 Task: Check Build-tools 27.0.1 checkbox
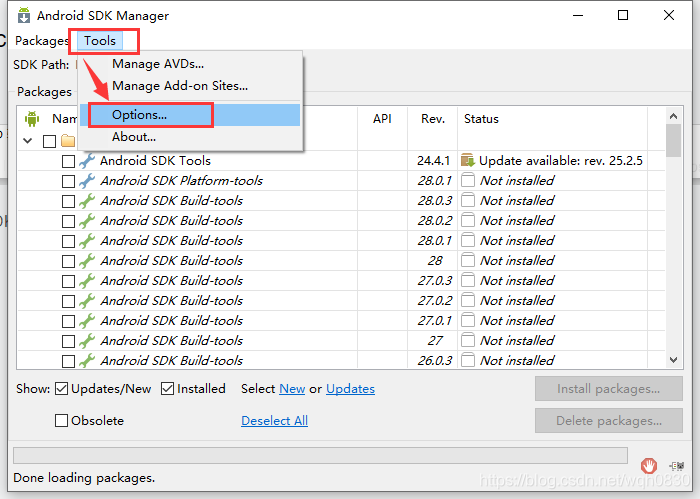pos(68,321)
